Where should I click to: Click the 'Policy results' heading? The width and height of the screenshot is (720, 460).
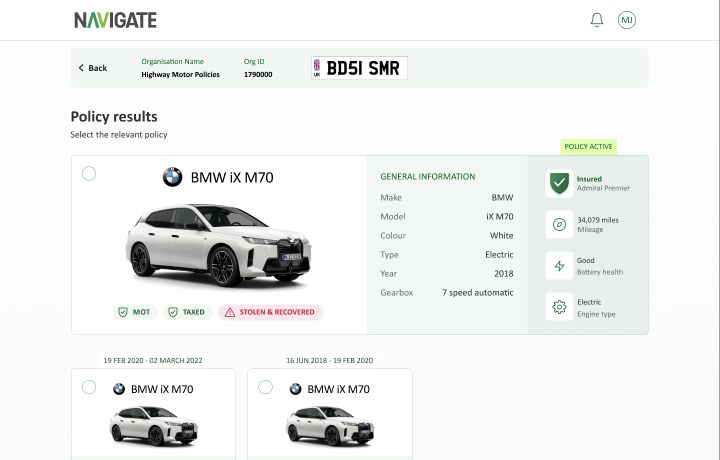(114, 117)
